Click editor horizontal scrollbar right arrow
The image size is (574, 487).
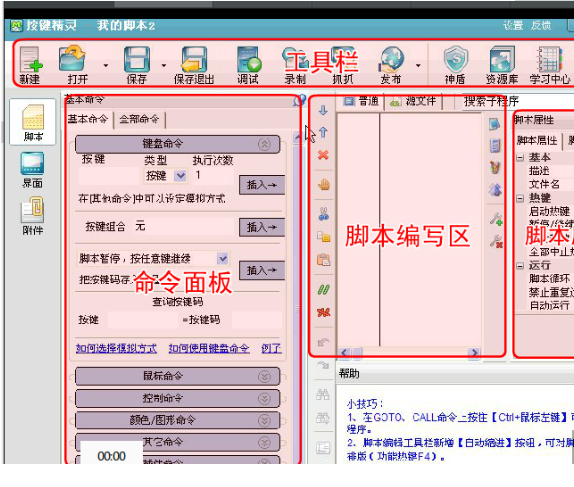[474, 353]
